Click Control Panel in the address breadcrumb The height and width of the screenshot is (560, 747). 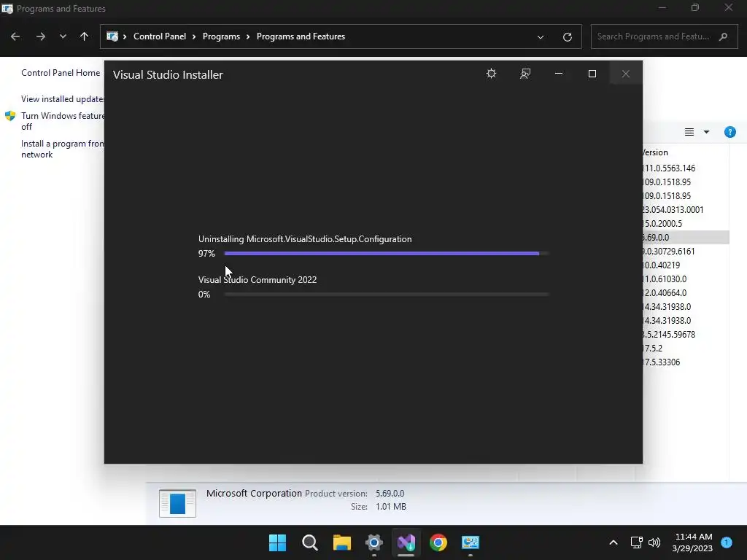(160, 36)
